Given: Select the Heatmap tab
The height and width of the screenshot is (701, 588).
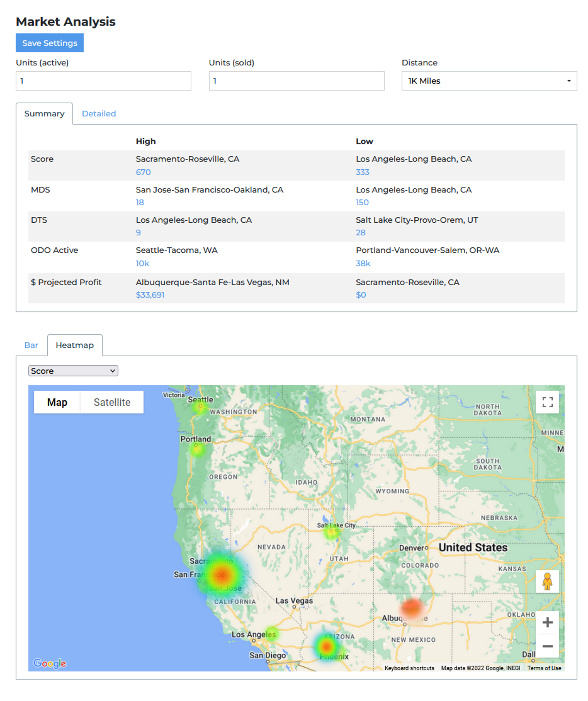Looking at the screenshot, I should click(74, 345).
